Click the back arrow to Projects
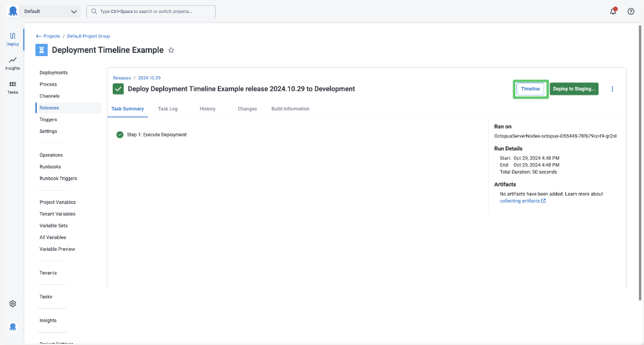This screenshot has width=644, height=345. (39, 36)
